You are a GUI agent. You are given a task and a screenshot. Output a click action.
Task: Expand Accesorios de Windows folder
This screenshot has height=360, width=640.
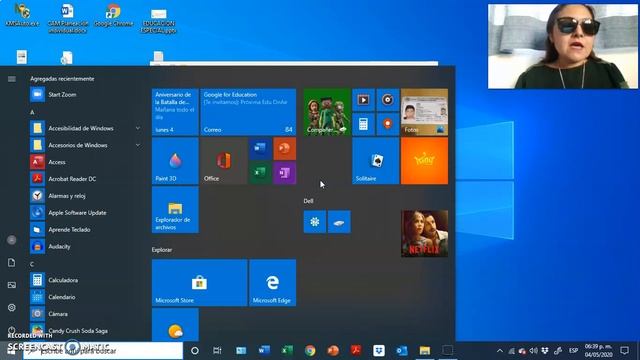pyautogui.click(x=86, y=145)
